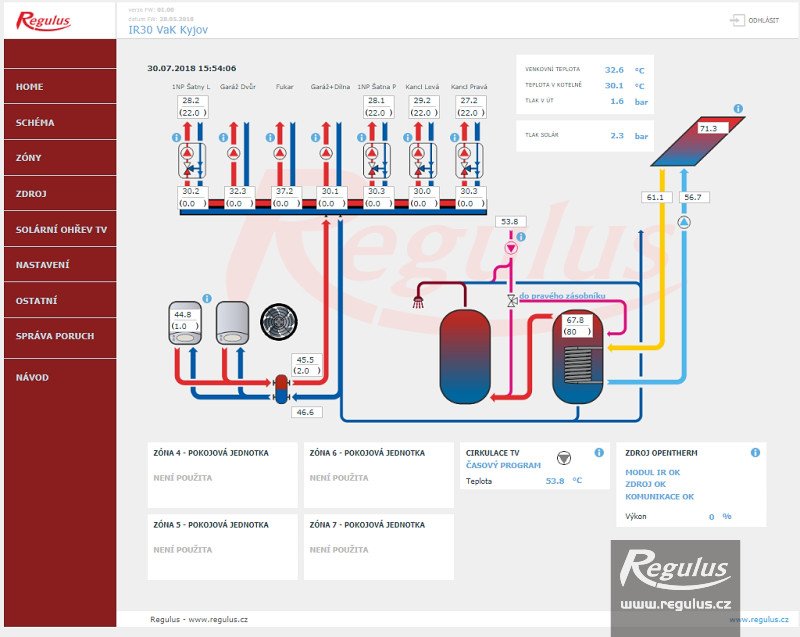
Task: Open info icon for Fukar zone
Action: [270, 138]
